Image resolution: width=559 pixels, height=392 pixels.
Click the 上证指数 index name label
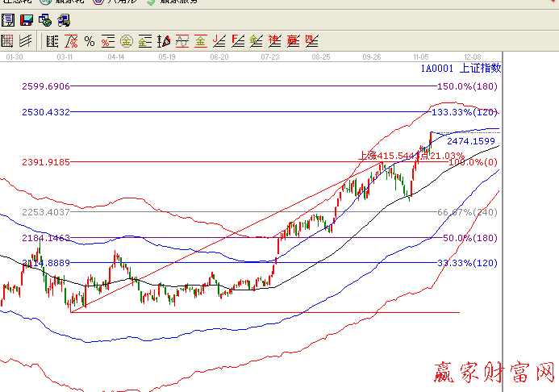[482, 69]
